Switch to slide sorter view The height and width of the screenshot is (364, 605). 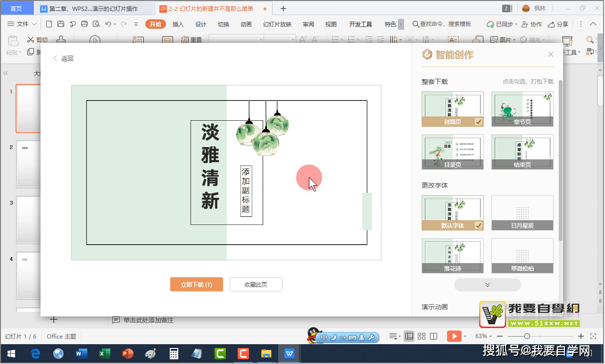422,336
